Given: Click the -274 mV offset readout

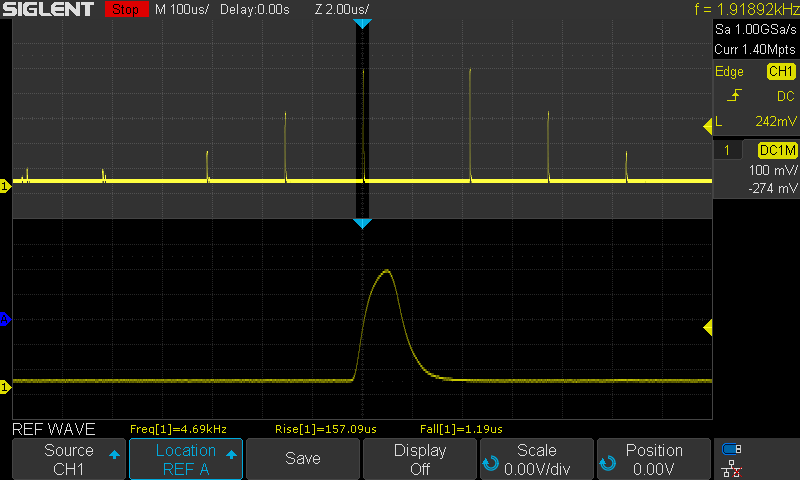Looking at the screenshot, I should pos(772,189).
